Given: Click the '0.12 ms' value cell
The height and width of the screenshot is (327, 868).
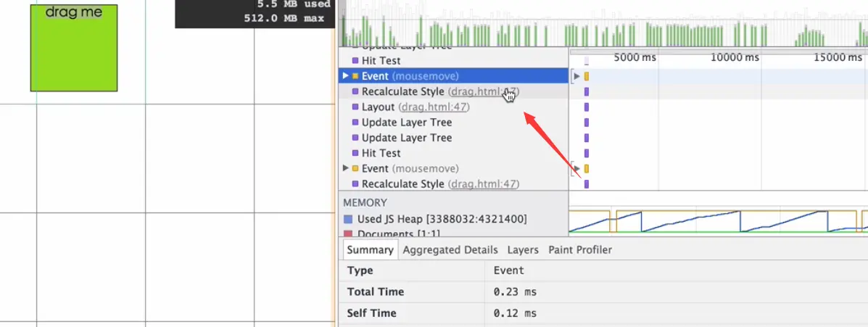Looking at the screenshot, I should (x=677, y=312).
